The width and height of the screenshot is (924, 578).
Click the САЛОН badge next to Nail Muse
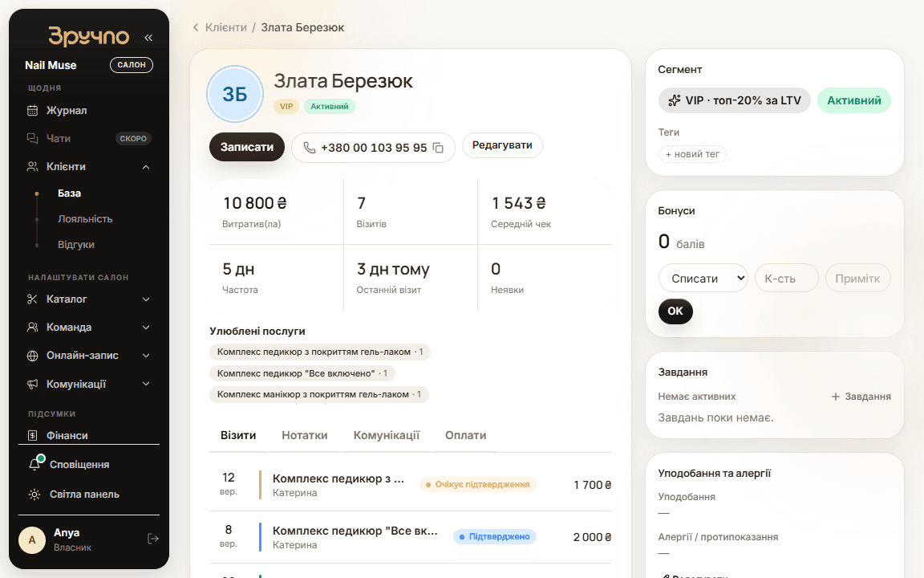tap(132, 65)
